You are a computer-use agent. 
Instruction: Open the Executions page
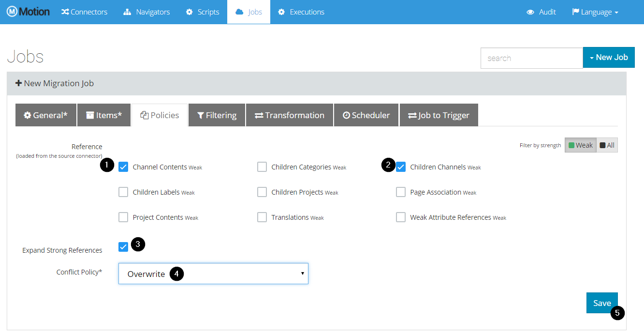click(x=301, y=12)
